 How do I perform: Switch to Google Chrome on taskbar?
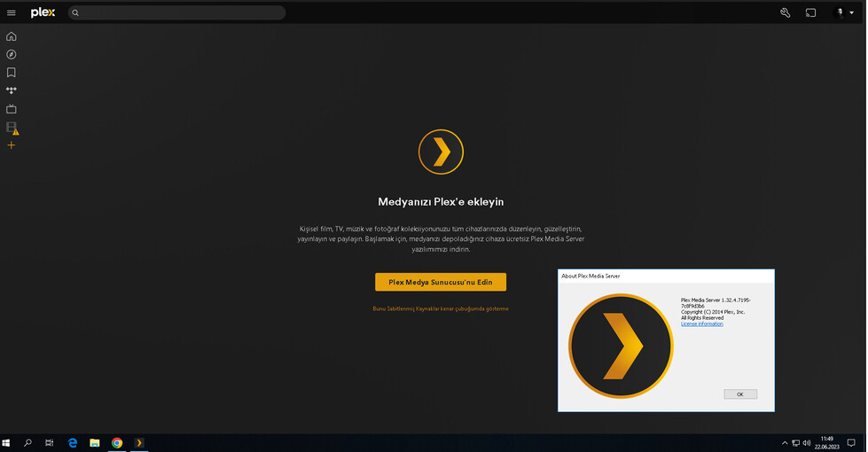coord(117,442)
